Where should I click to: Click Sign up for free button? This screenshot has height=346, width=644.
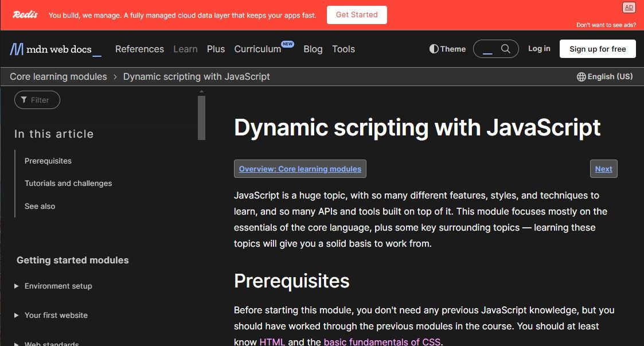coord(597,49)
